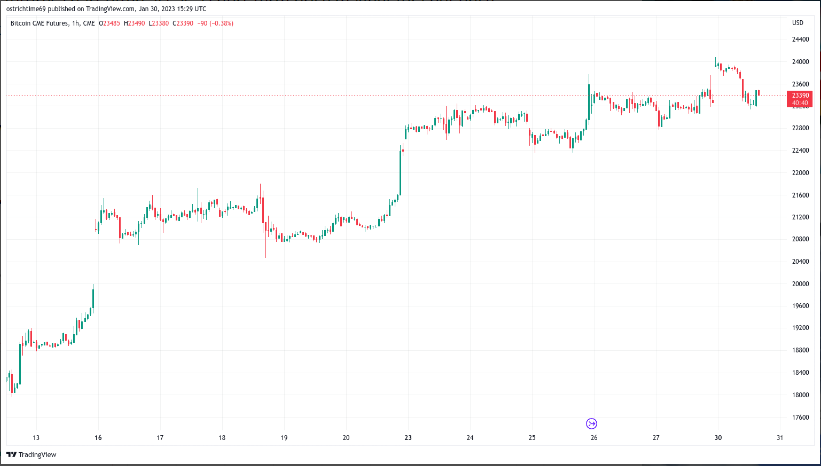
Task: Click the red current price label 23390
Action: point(799,94)
